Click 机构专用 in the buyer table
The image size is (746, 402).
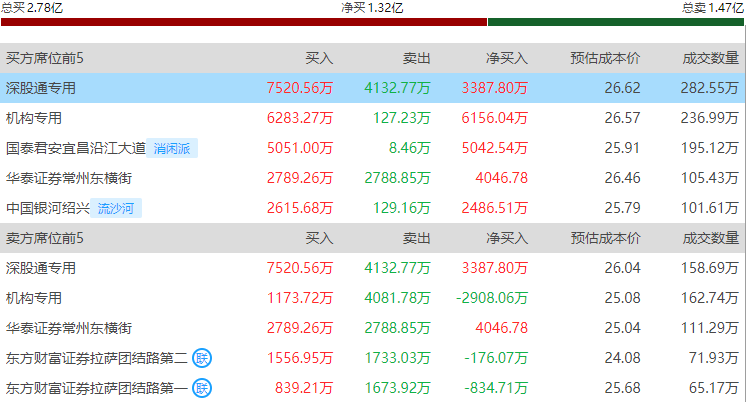[x=34, y=118]
